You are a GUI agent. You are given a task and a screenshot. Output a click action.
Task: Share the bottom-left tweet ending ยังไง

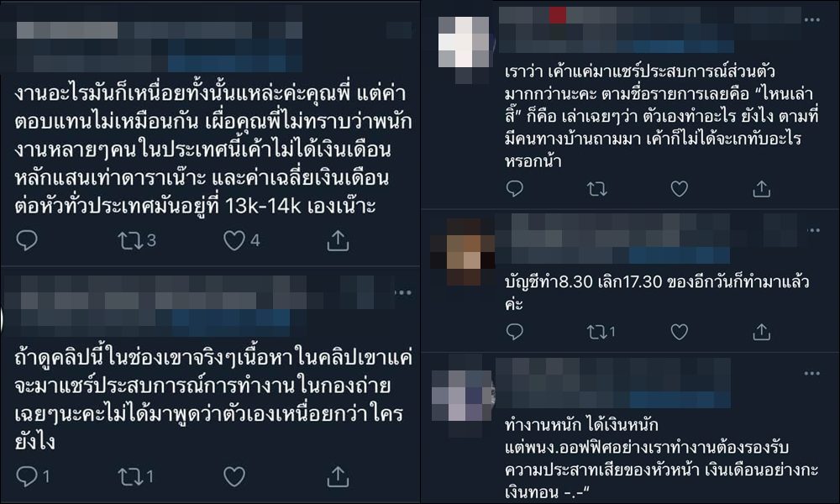point(338,476)
